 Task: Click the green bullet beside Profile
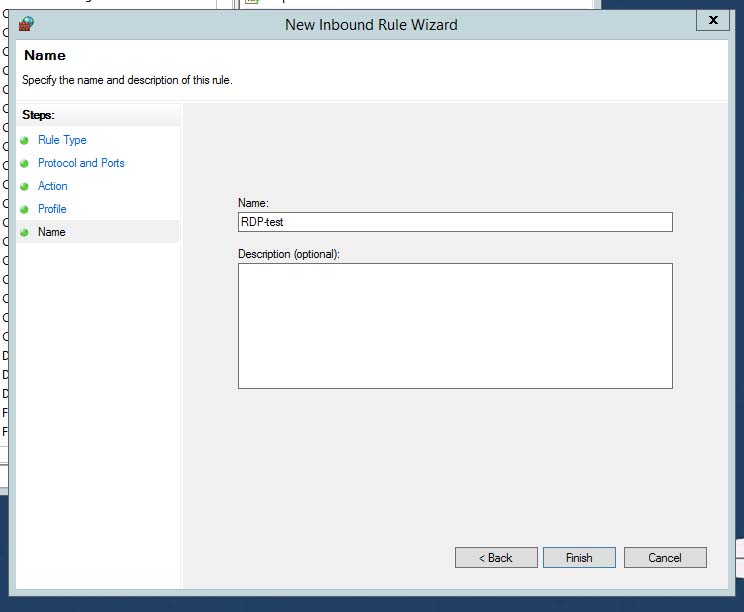(x=24, y=210)
